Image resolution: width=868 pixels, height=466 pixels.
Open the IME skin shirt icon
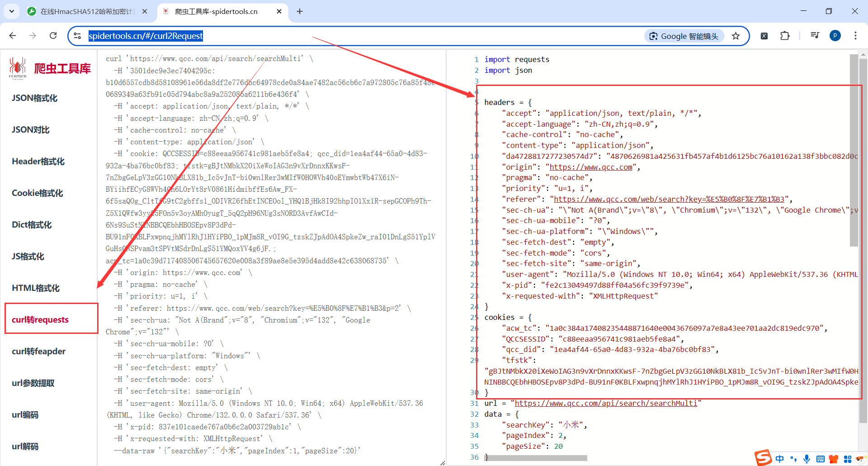[834, 459]
